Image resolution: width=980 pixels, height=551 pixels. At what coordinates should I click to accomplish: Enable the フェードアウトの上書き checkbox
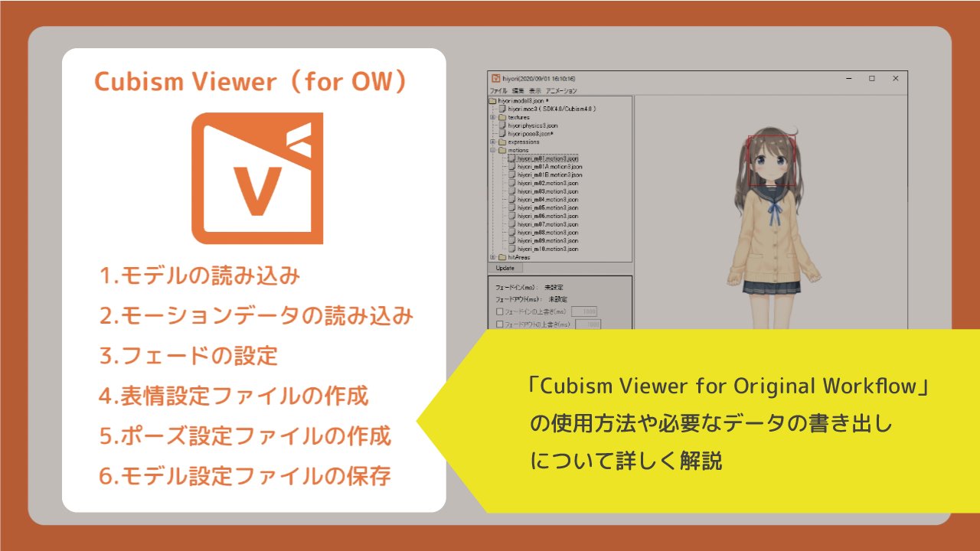click(x=499, y=324)
